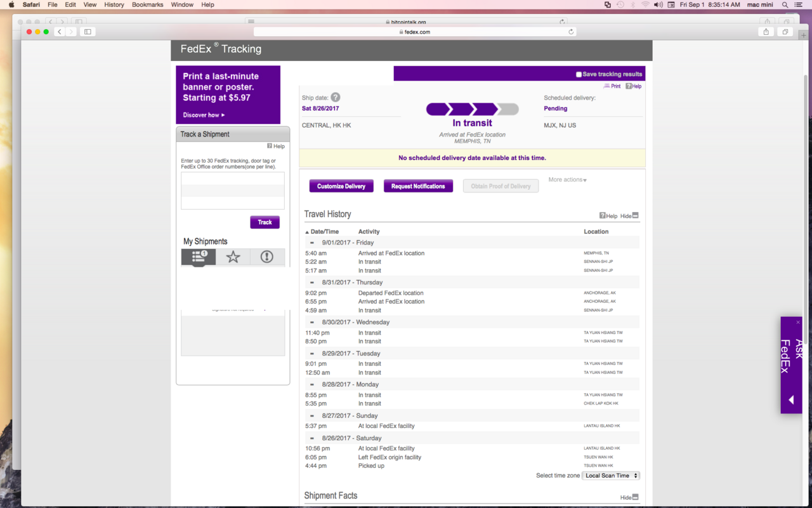Collapse 8/31/2017 Thursday group
This screenshot has width=812, height=508.
click(312, 283)
